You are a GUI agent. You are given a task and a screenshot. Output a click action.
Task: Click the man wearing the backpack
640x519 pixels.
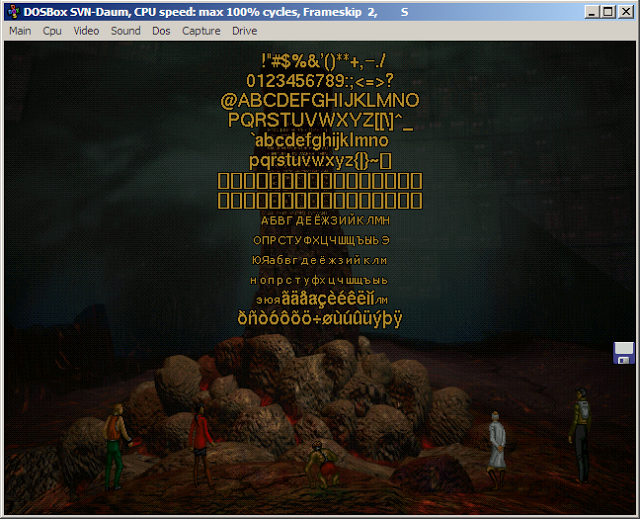tap(581, 435)
